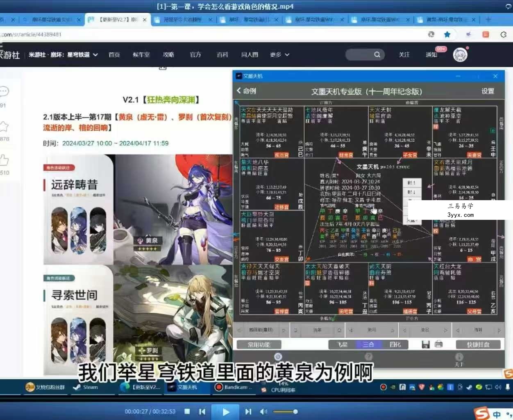Click the video player play button
513x420 pixels.
pos(225,412)
